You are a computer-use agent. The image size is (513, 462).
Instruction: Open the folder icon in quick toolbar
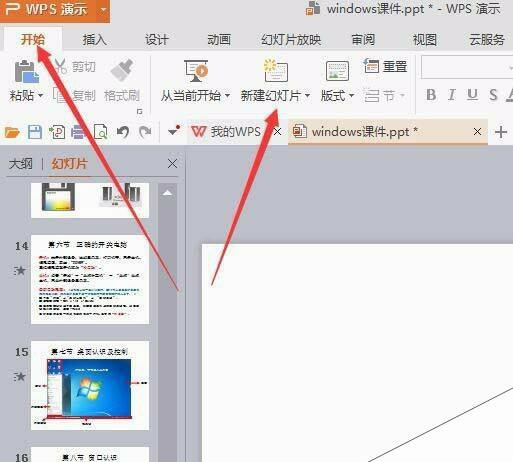coord(12,132)
